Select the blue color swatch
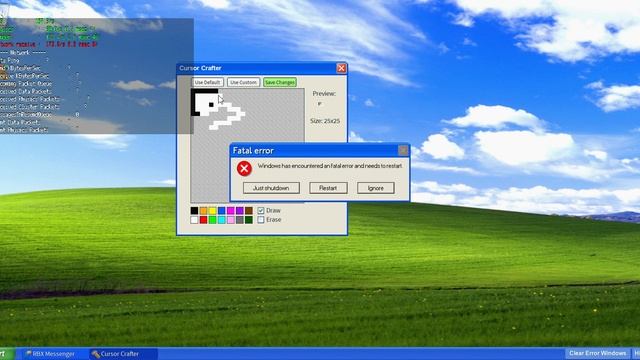Screen dimensions: 640x360 coord(221,211)
